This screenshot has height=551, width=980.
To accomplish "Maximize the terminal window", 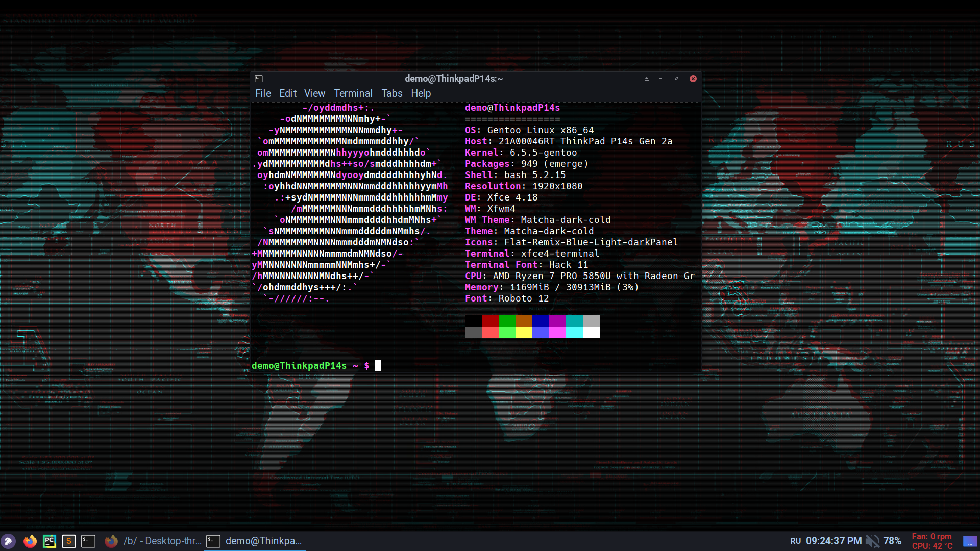I will pyautogui.click(x=677, y=79).
